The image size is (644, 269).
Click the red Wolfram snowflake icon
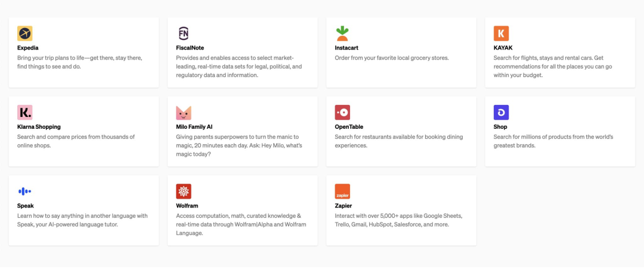[x=184, y=191]
